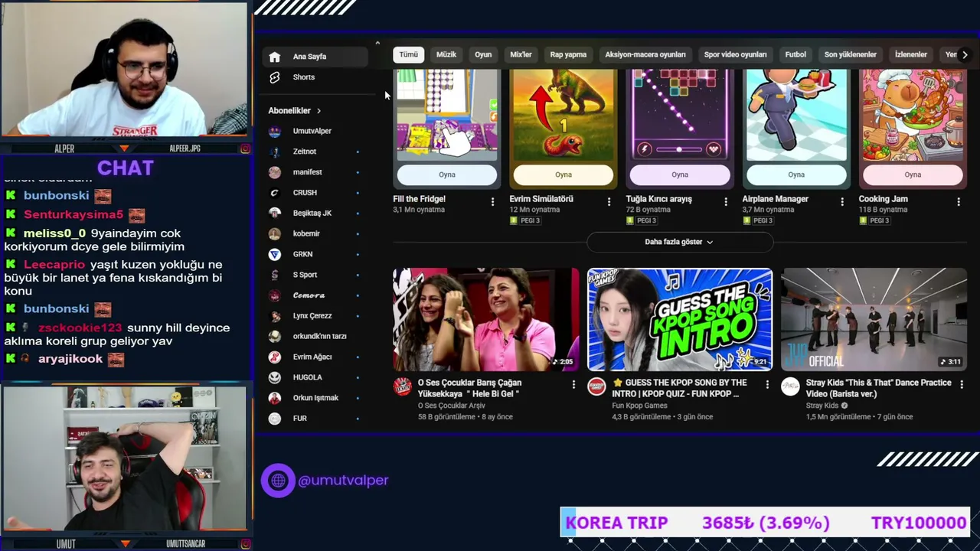Open the Shorts icon in the sidebar
The width and height of the screenshot is (980, 551).
coord(275,77)
